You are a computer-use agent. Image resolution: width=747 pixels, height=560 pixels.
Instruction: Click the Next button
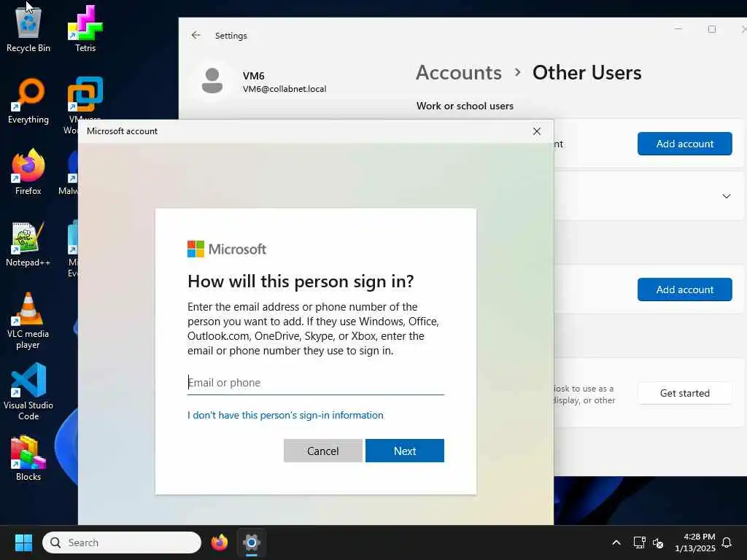(x=404, y=451)
